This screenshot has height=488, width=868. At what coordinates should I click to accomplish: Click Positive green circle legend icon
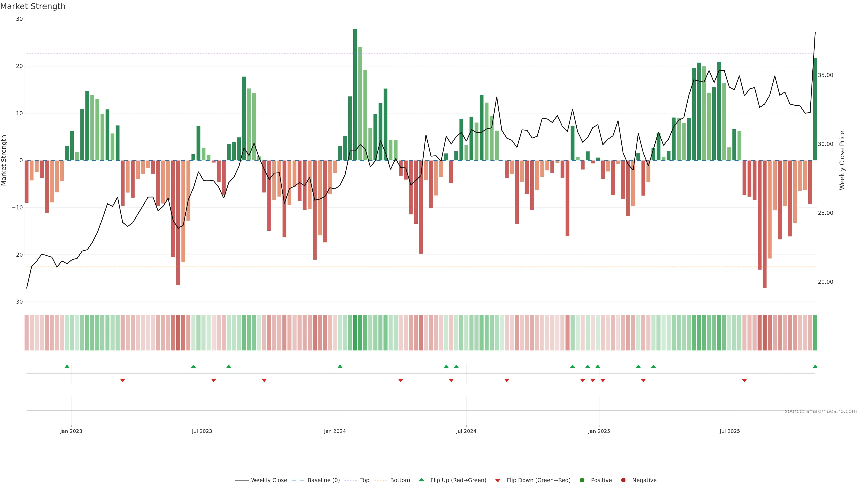click(x=582, y=480)
